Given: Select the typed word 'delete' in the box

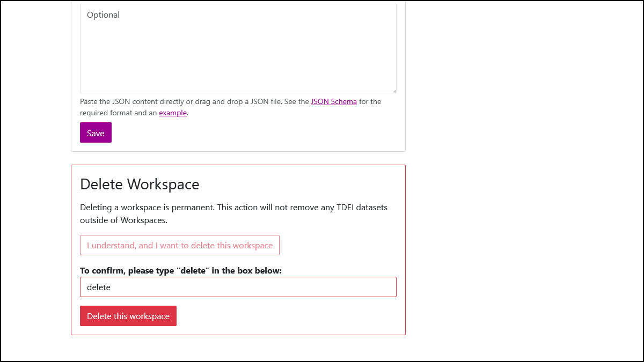Looking at the screenshot, I should pyautogui.click(x=99, y=286).
